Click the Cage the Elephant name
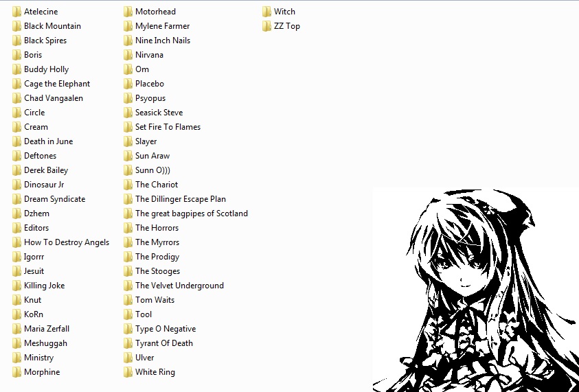The height and width of the screenshot is (392, 579). click(57, 84)
